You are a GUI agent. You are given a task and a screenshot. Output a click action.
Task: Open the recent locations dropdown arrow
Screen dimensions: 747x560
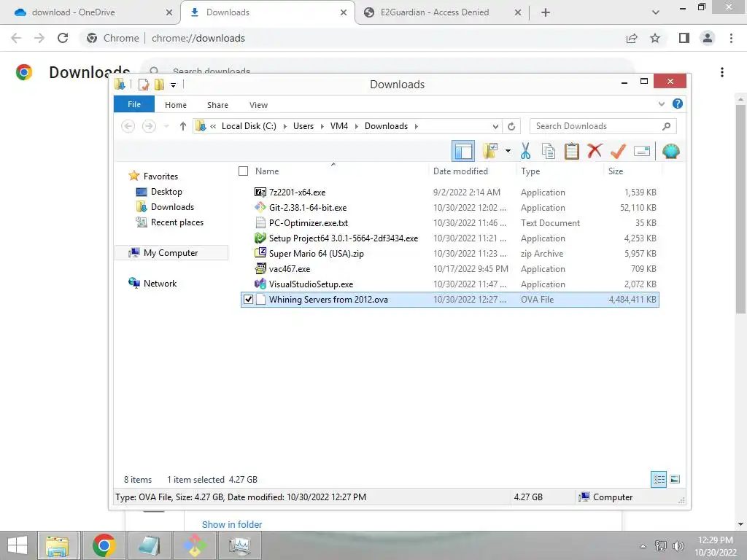click(166, 126)
